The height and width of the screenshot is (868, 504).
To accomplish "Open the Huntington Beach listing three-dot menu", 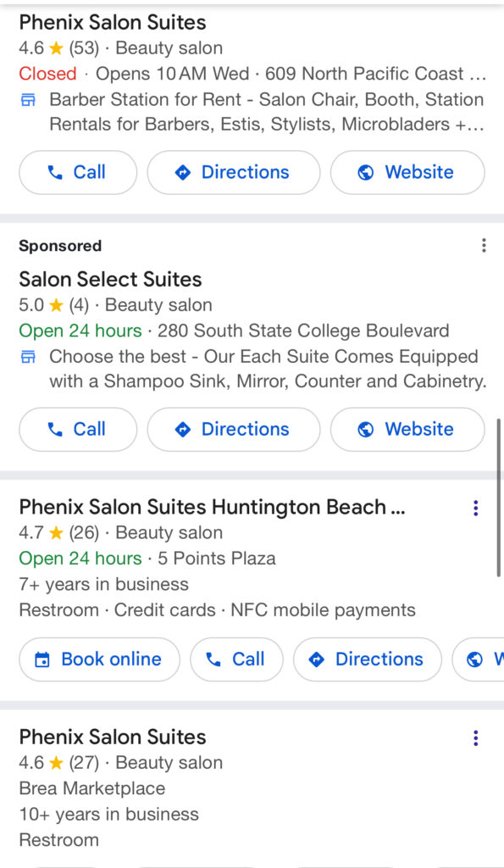I will (x=475, y=508).
